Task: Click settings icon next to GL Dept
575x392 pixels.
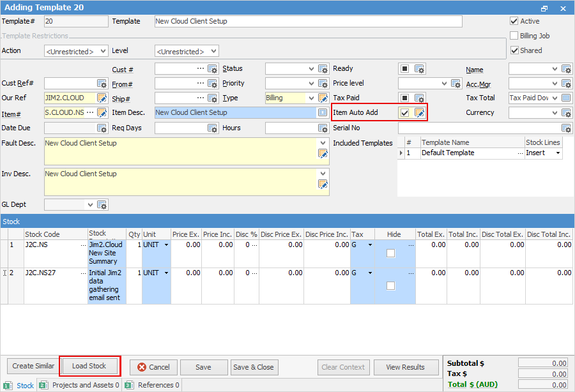Action: click(x=102, y=205)
